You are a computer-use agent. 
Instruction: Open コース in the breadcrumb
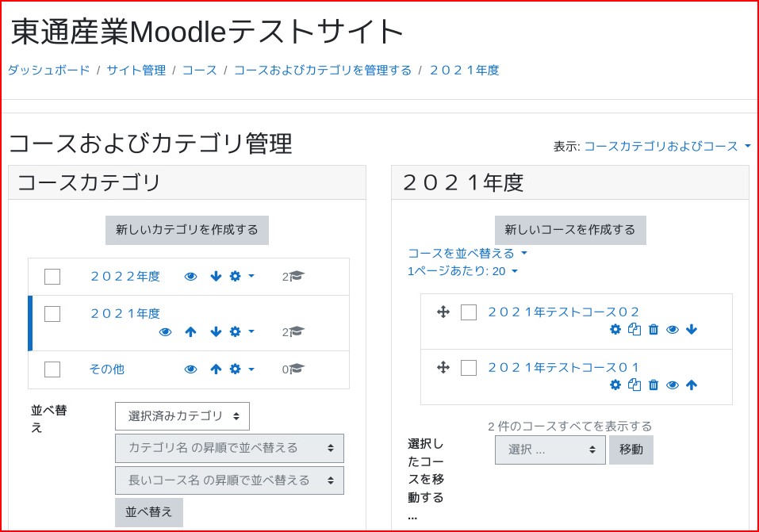[x=200, y=71]
